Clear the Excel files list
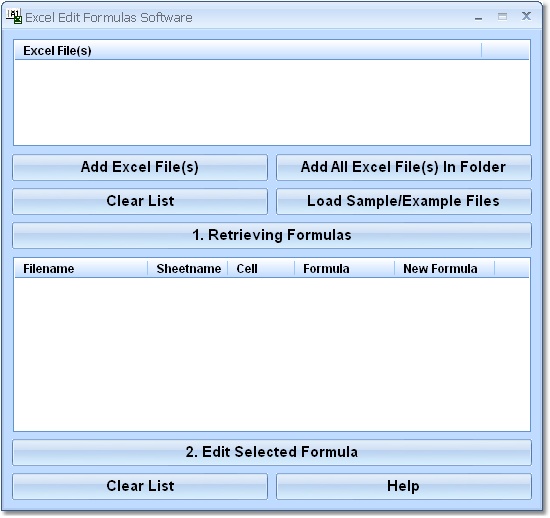The image size is (550, 518). 140,201
